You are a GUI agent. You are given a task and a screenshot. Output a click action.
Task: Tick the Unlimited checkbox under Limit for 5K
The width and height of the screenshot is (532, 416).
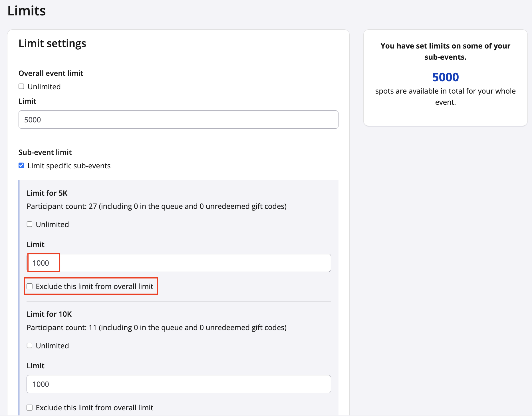tap(30, 224)
